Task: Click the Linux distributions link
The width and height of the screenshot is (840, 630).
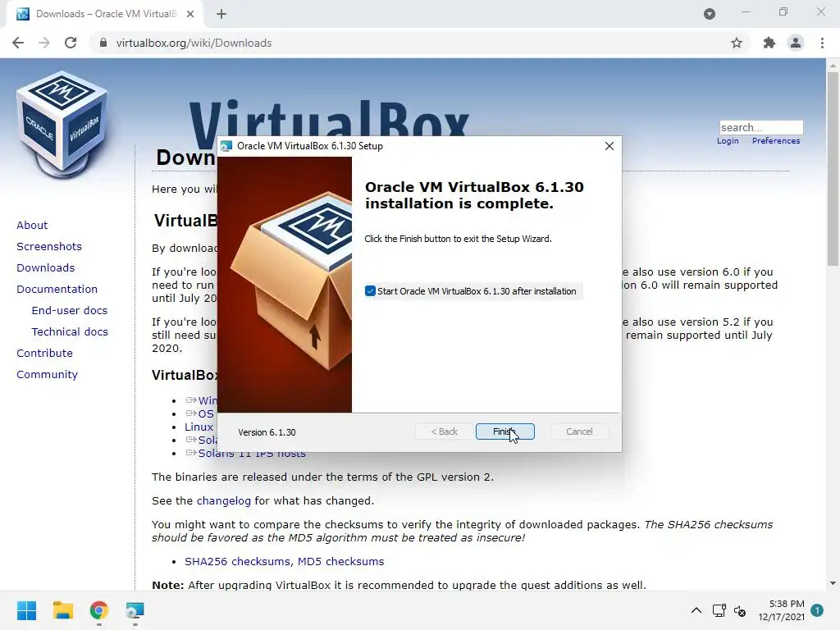Action: pos(199,427)
